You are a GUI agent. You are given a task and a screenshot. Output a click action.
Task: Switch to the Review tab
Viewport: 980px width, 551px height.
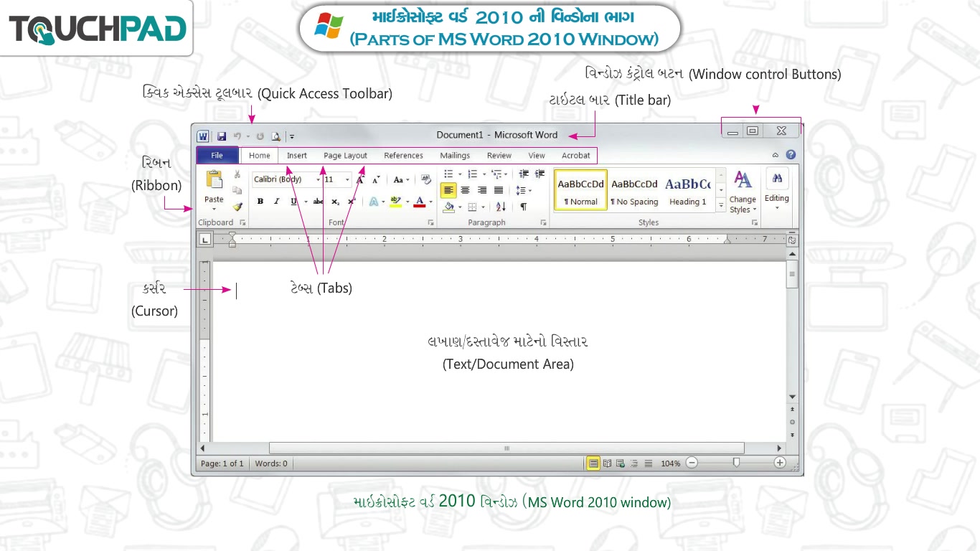coord(499,155)
